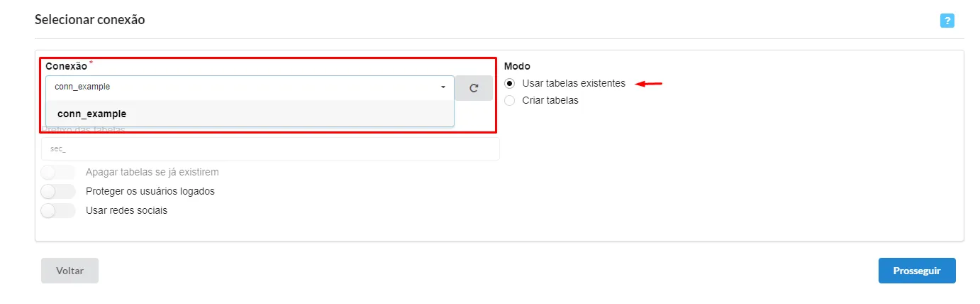Open the Conexão combo box showing conn_example
Viewport: 980px width, 304px height.
250,87
